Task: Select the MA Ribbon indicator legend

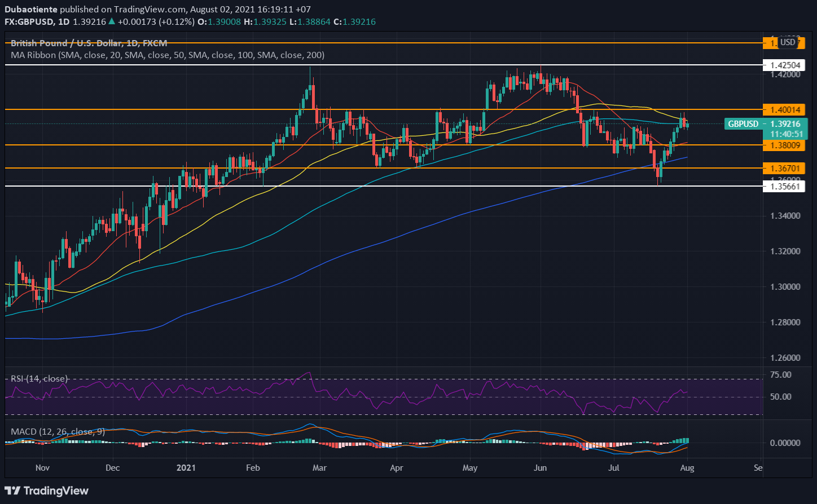Action: click(x=168, y=55)
